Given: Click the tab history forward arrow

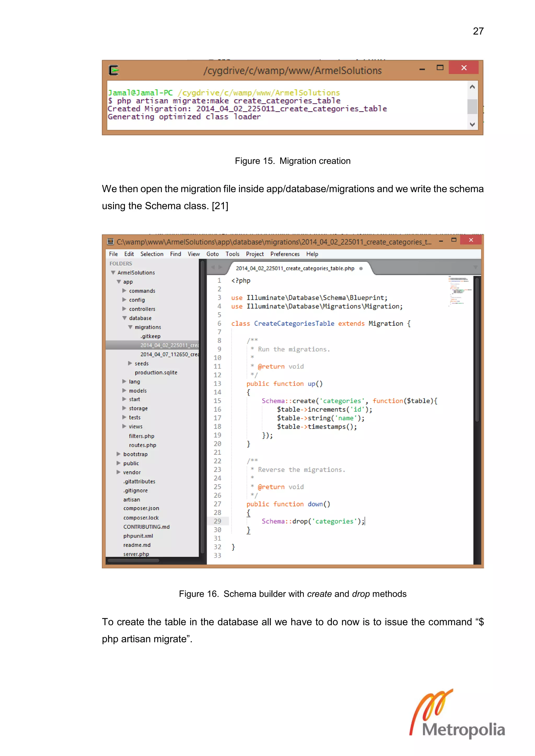Looking at the screenshot, I should pyautogui.click(x=220, y=267).
